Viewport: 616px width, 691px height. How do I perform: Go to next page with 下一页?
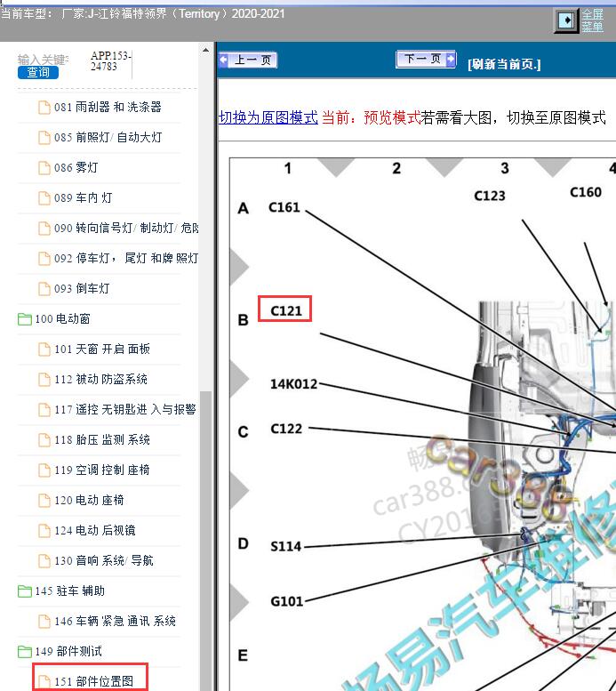click(x=426, y=59)
